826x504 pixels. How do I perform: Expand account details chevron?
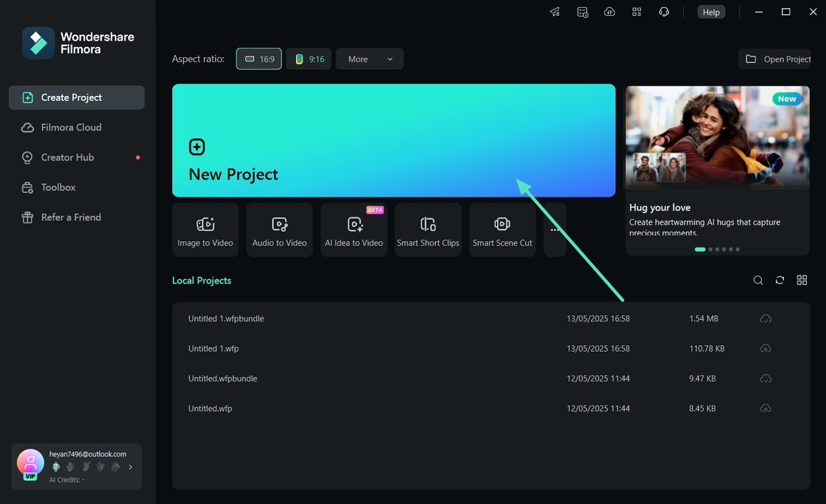tap(130, 467)
